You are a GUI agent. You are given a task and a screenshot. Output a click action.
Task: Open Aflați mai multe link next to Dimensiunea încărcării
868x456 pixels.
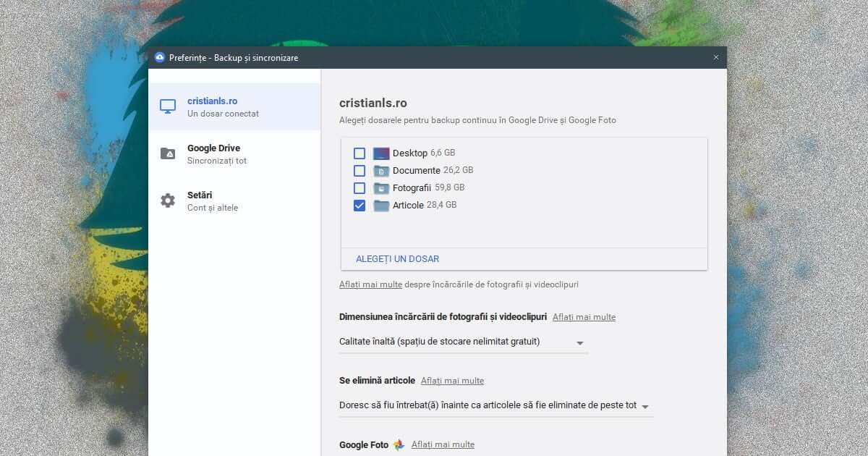(584, 317)
